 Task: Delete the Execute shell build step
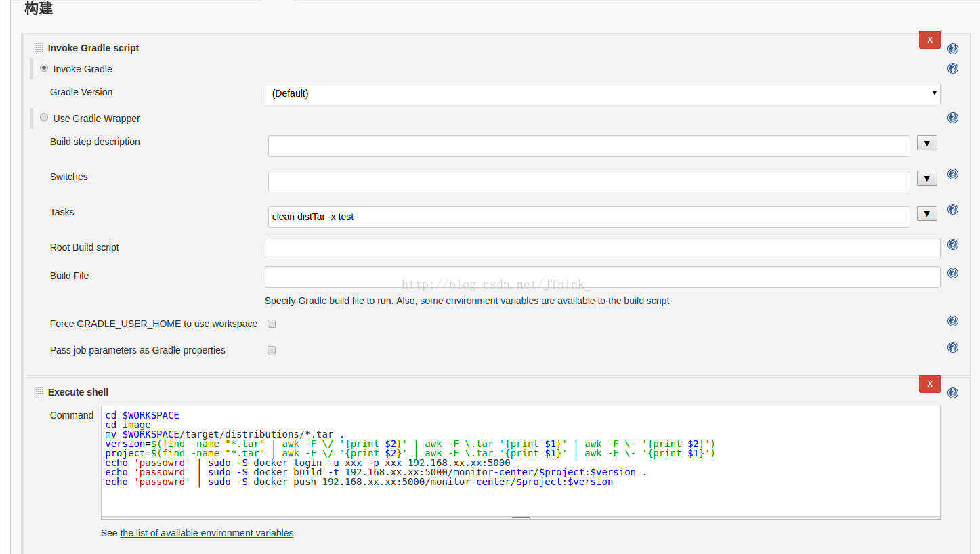coord(929,384)
